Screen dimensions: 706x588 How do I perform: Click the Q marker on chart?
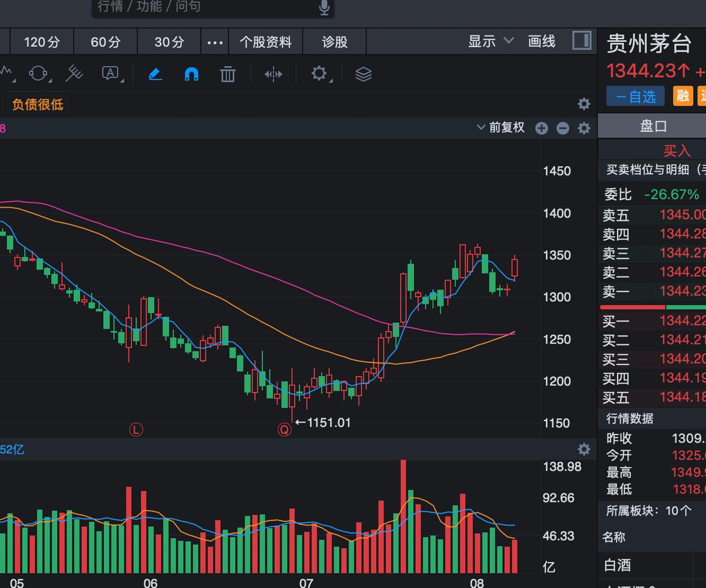tap(285, 430)
